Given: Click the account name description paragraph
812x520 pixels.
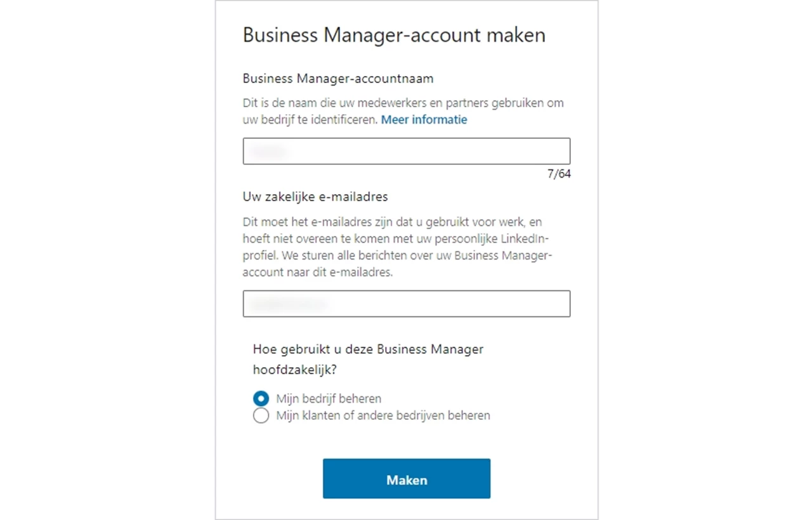Looking at the screenshot, I should [403, 111].
